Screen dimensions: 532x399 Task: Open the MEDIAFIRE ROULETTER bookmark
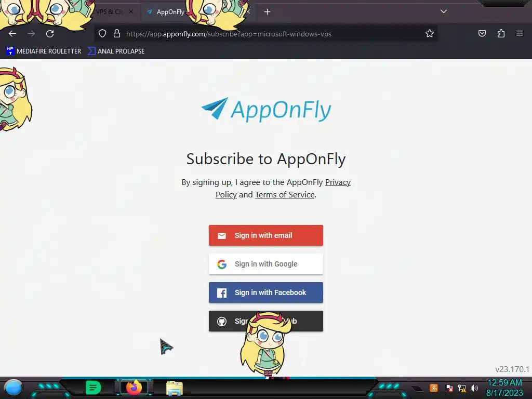[44, 51]
